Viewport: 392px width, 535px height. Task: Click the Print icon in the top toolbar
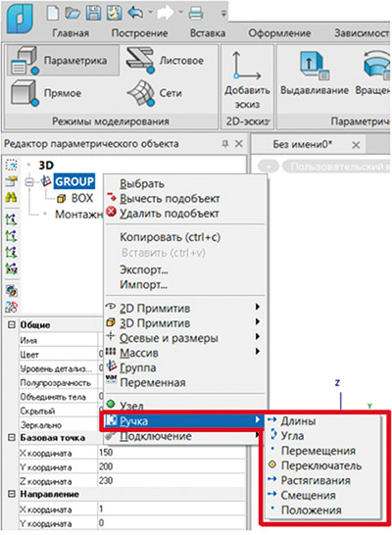click(x=196, y=14)
